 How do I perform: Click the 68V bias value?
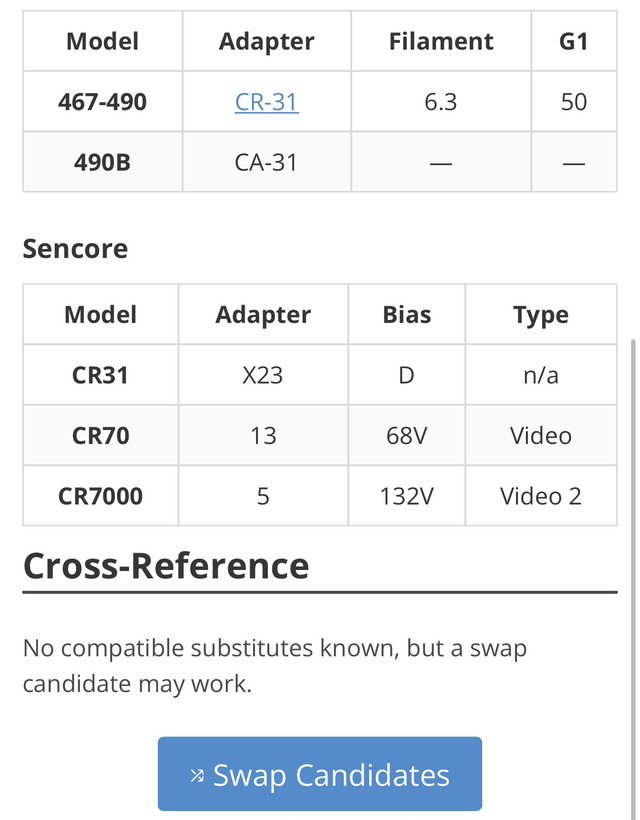point(406,436)
